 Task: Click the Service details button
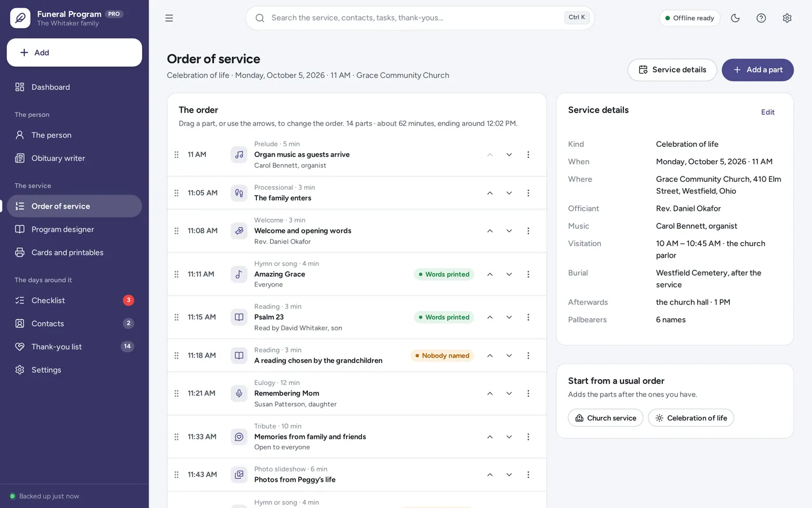pos(672,70)
